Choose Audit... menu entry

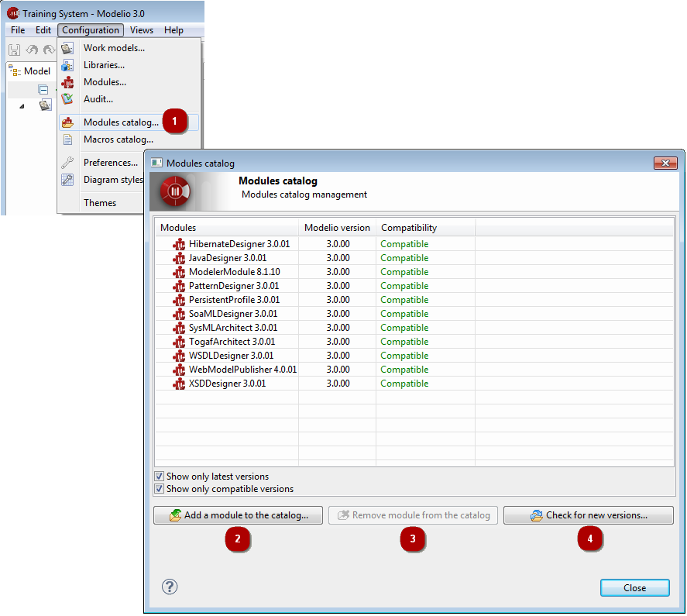(x=129, y=99)
